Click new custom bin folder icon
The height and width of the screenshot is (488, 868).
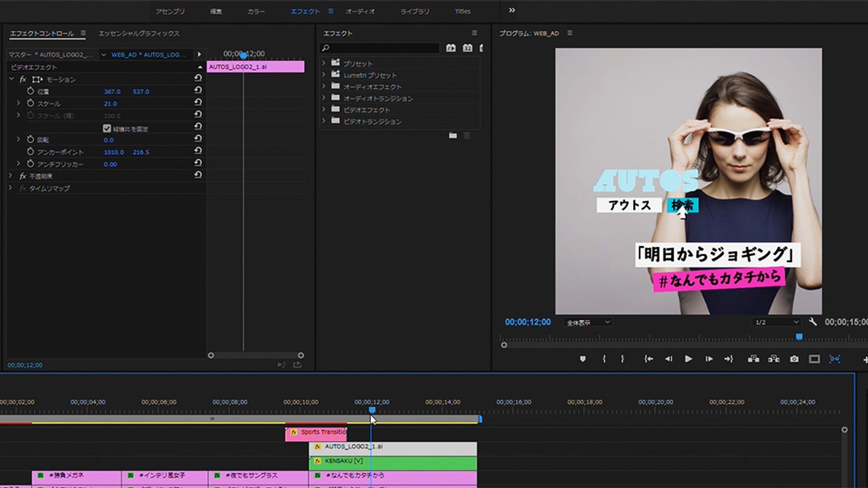point(453,136)
